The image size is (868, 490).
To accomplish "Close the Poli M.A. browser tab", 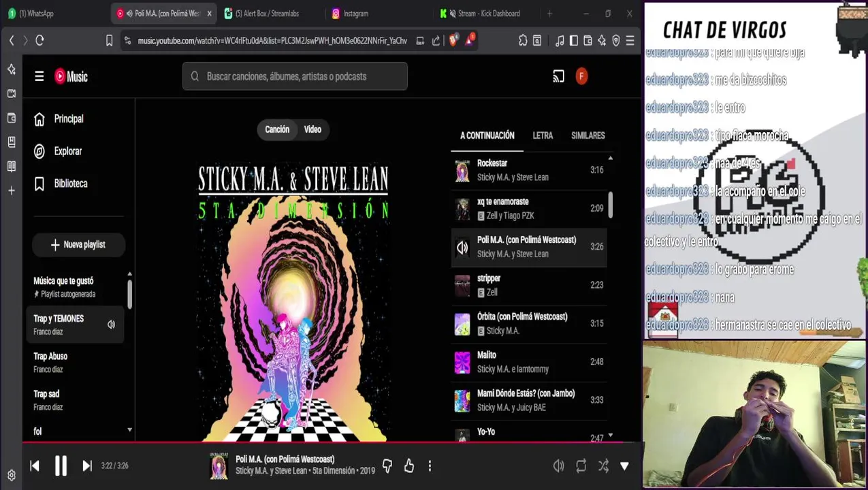I will [209, 13].
